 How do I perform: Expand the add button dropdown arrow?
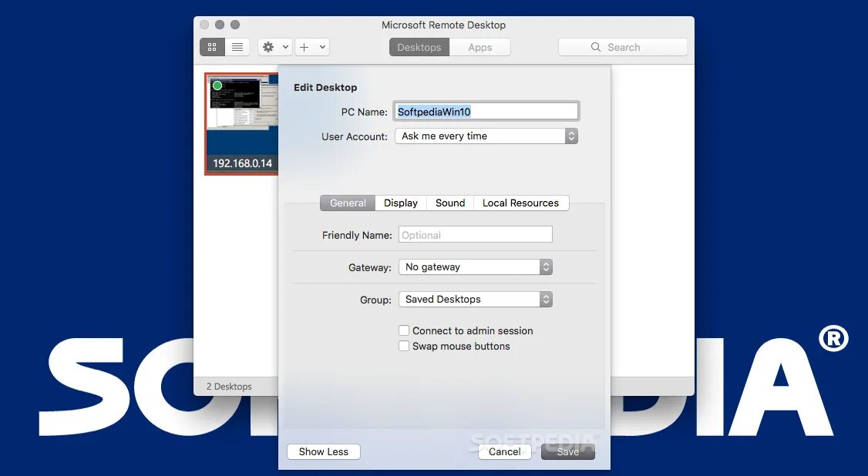click(322, 47)
